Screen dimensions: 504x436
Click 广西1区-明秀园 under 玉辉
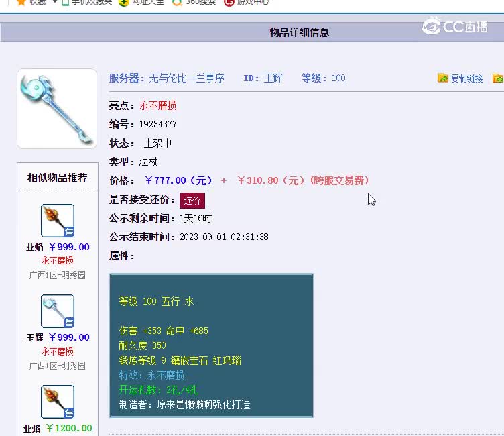(x=58, y=366)
